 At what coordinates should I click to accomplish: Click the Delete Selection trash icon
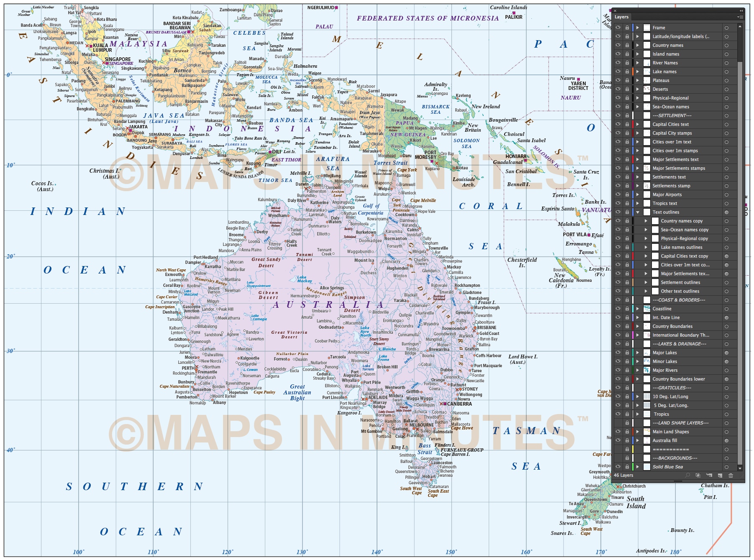[731, 476]
